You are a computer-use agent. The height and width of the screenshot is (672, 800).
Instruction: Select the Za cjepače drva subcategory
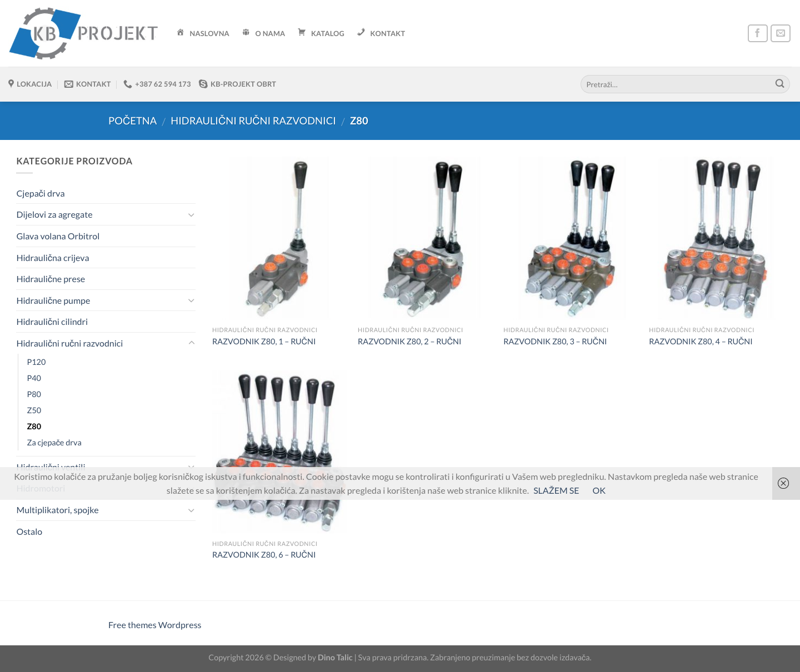click(54, 443)
